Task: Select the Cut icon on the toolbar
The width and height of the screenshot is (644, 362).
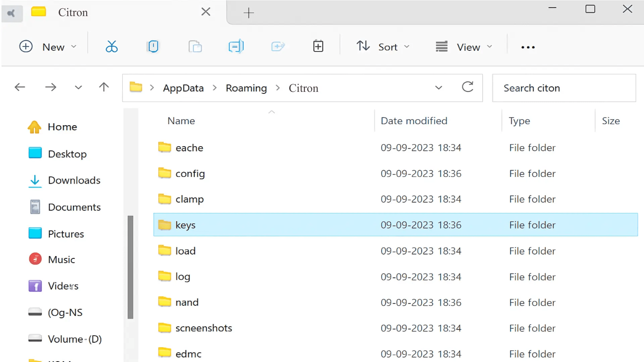Action: point(112,46)
